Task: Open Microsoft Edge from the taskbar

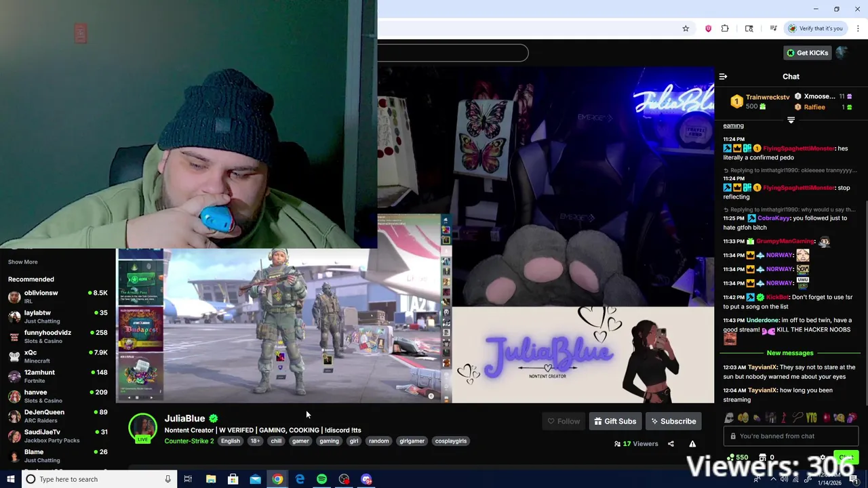Action: click(x=300, y=479)
